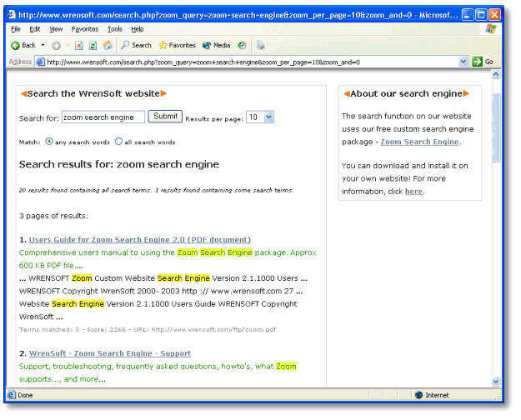Click the Stop loading icon
The height and width of the screenshot is (420, 521).
[78, 46]
